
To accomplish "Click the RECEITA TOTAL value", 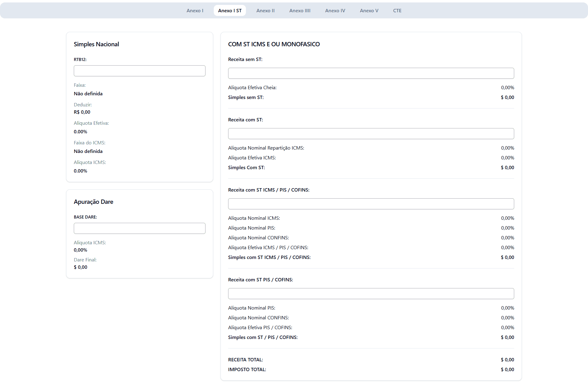I will (507, 359).
